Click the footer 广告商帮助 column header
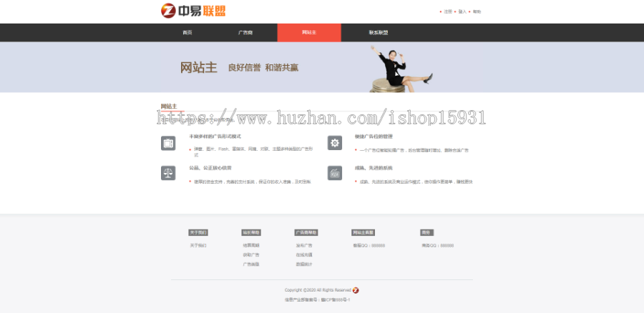The width and height of the screenshot is (644, 313). (x=306, y=232)
